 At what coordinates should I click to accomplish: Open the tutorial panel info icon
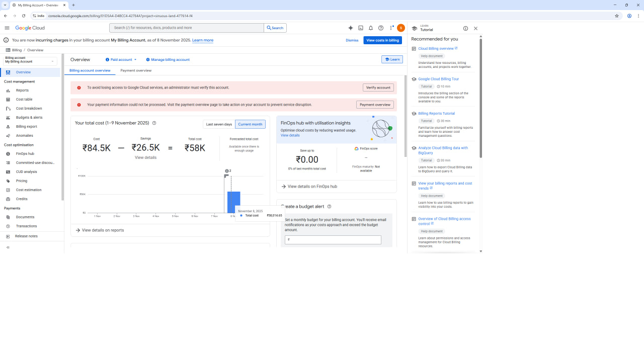pos(465,29)
